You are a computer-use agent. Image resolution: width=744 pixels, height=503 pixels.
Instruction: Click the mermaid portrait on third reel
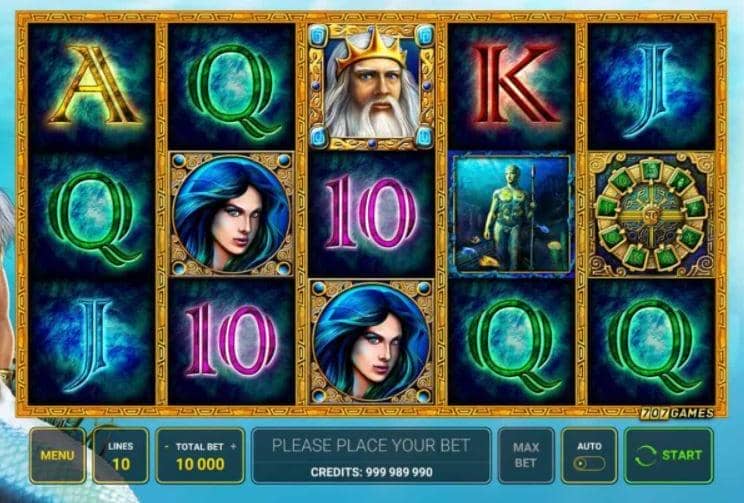[x=371, y=341]
